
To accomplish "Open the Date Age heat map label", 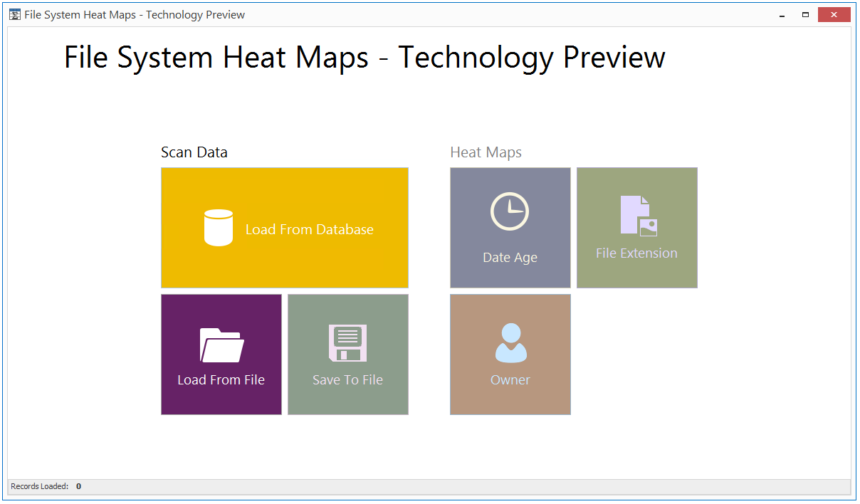I will [510, 258].
